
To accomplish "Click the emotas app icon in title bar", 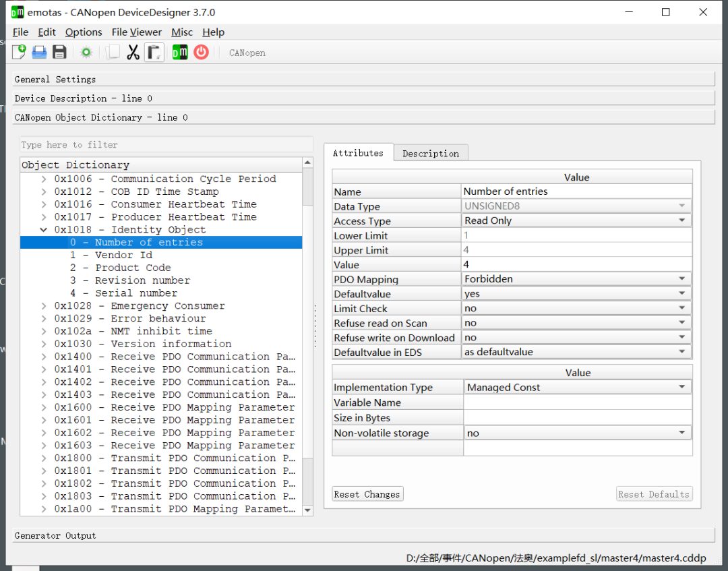I will (18, 12).
